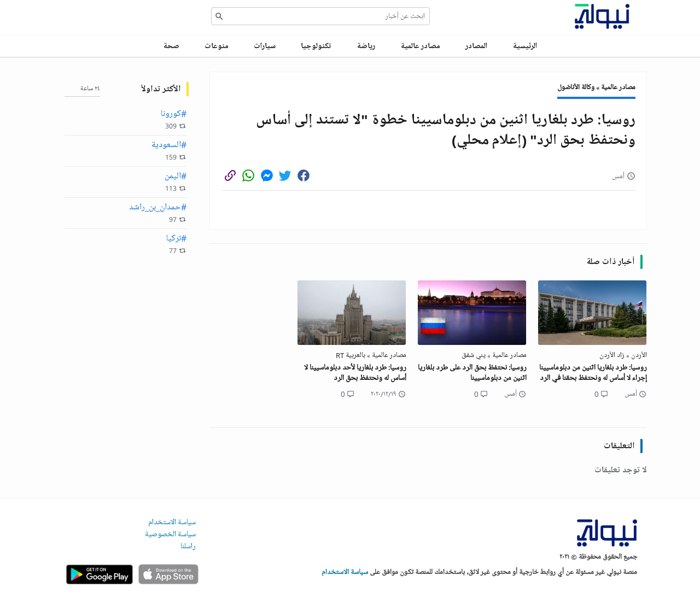Click the Nabd logo in header

tap(602, 16)
